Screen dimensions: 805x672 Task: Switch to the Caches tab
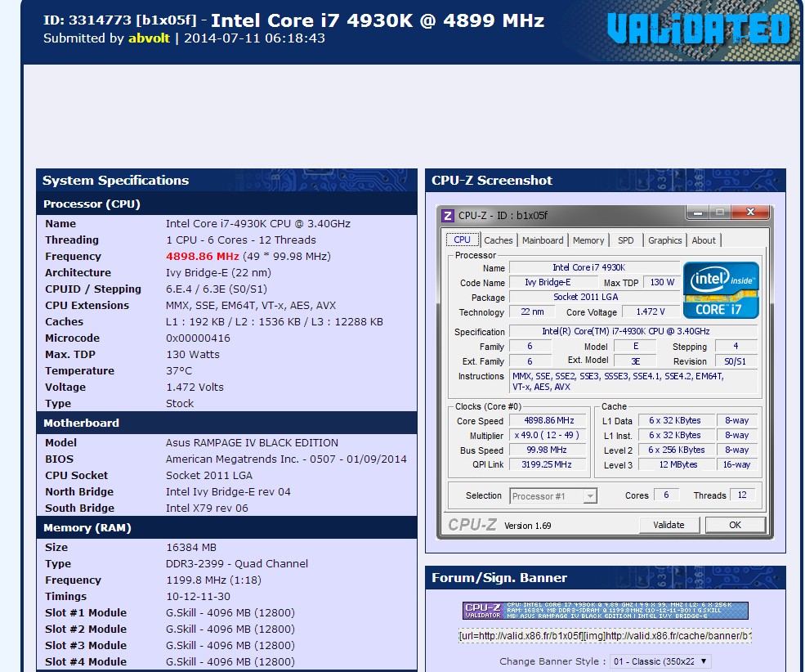(498, 240)
